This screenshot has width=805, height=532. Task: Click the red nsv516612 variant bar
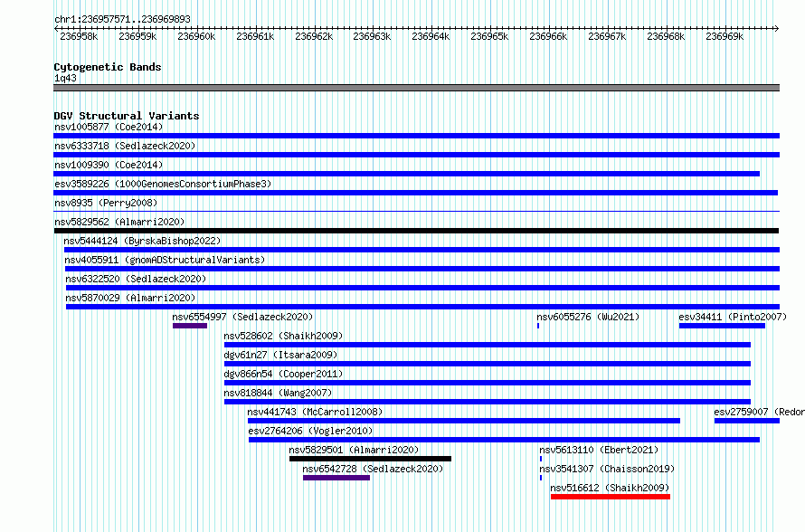[x=611, y=497]
